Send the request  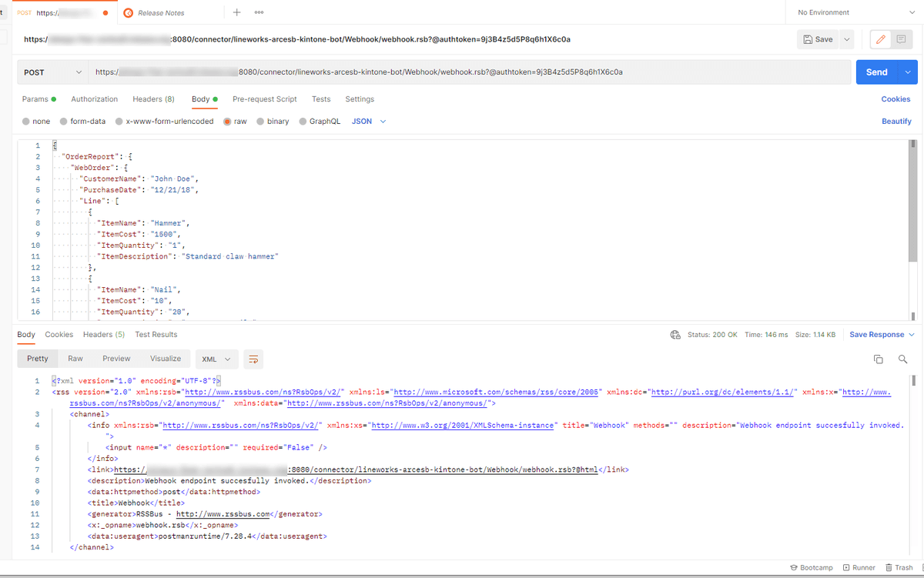877,72
